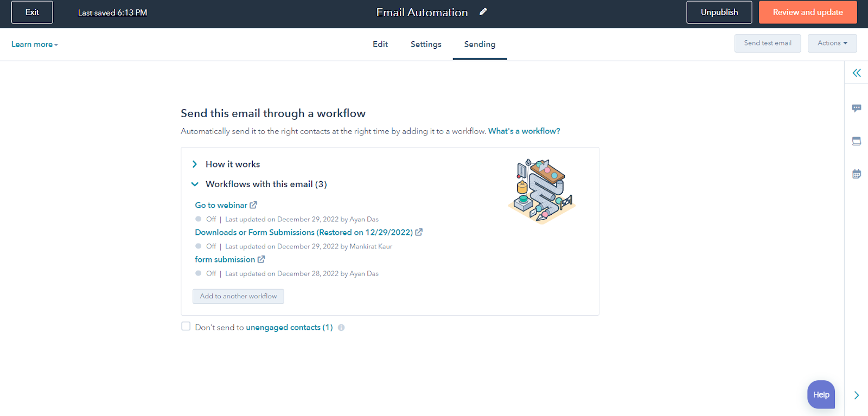The height and width of the screenshot is (416, 868).
Task: Open the calendar panel in the right sidebar
Action: (857, 173)
